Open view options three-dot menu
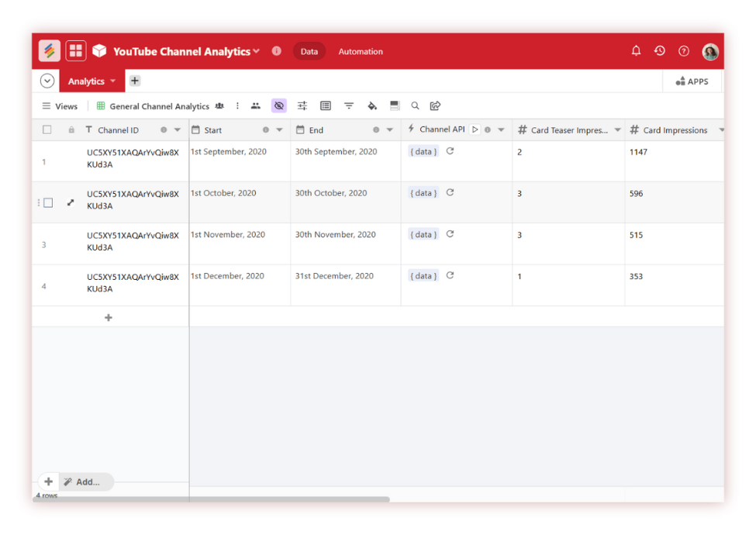The image size is (756, 535). [x=237, y=105]
